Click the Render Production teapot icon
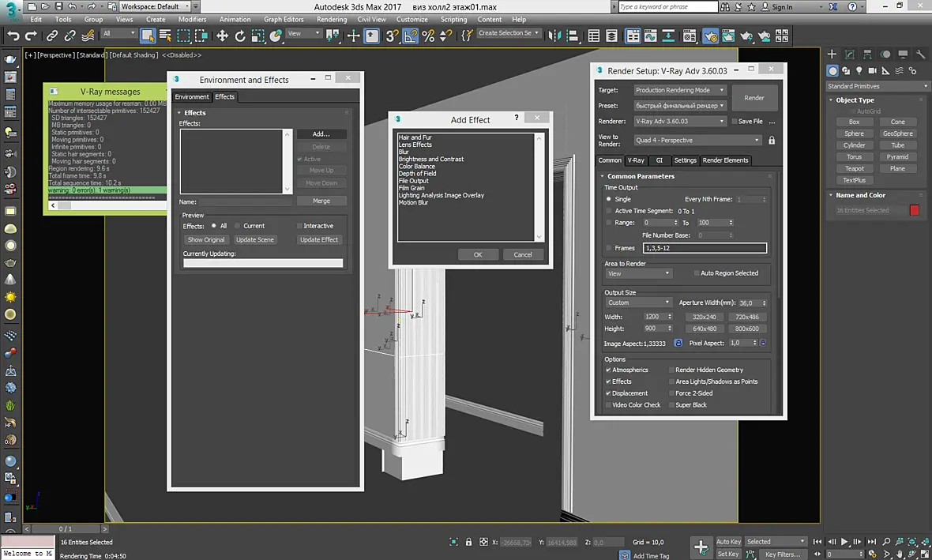 (746, 36)
